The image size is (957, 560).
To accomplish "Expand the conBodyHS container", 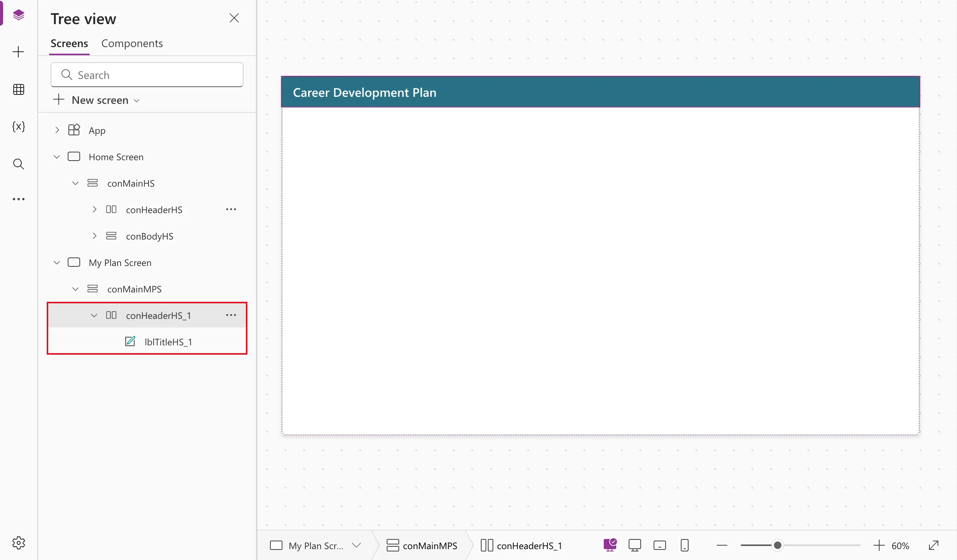I will [95, 236].
